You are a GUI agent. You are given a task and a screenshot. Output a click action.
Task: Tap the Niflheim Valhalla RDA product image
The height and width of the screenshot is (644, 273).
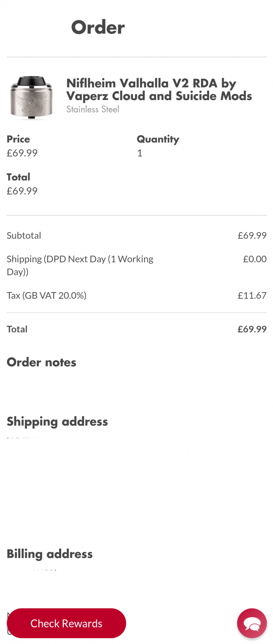click(31, 97)
